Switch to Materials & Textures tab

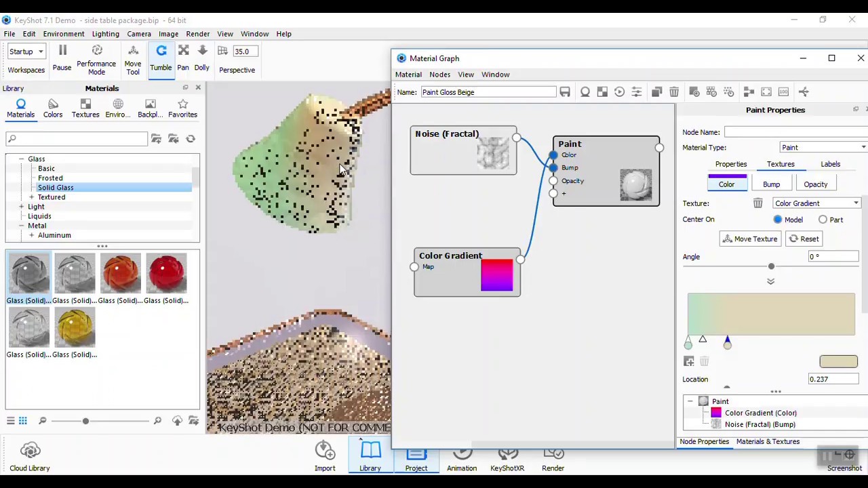(x=768, y=442)
